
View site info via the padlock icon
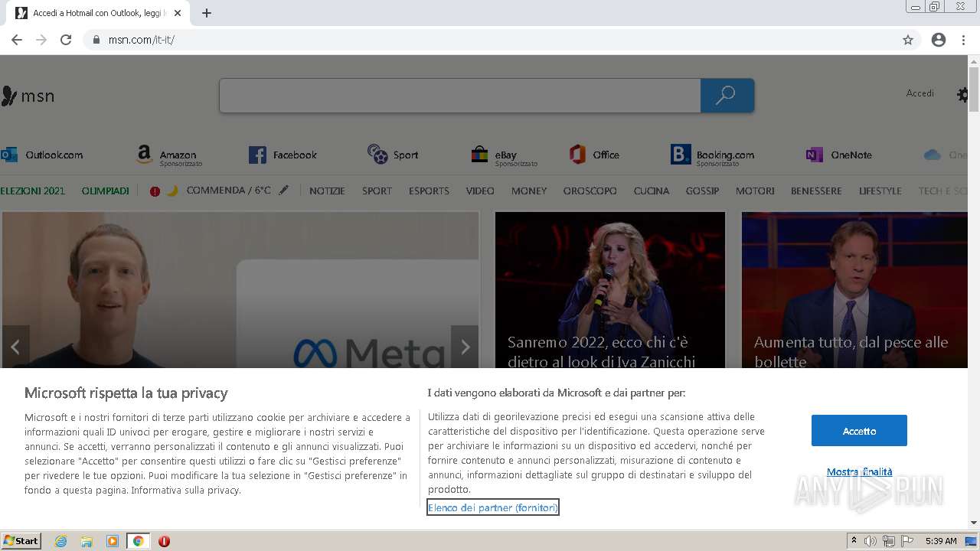click(x=96, y=40)
